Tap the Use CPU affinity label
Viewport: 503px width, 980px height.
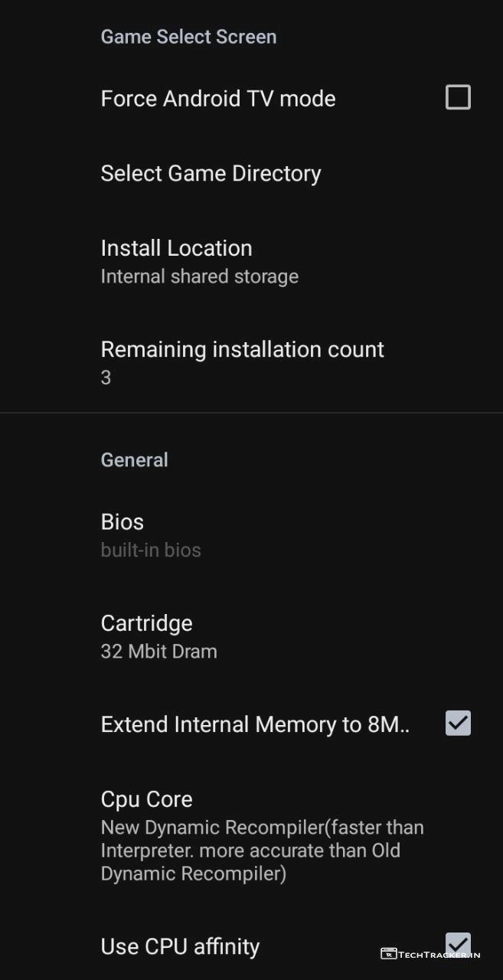(x=180, y=947)
